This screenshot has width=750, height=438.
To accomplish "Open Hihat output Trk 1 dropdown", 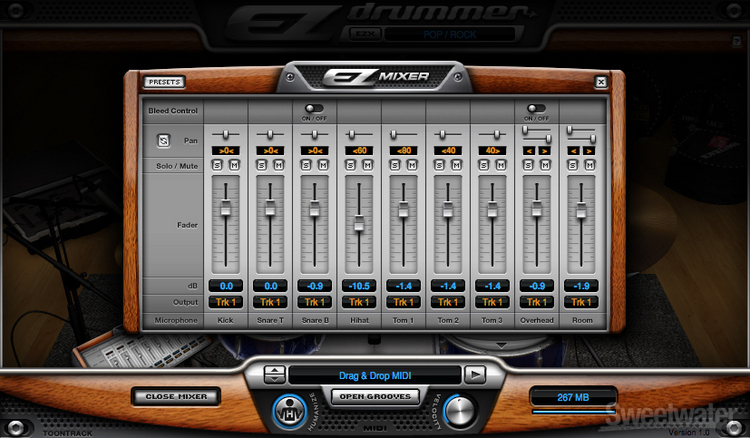I will [359, 302].
